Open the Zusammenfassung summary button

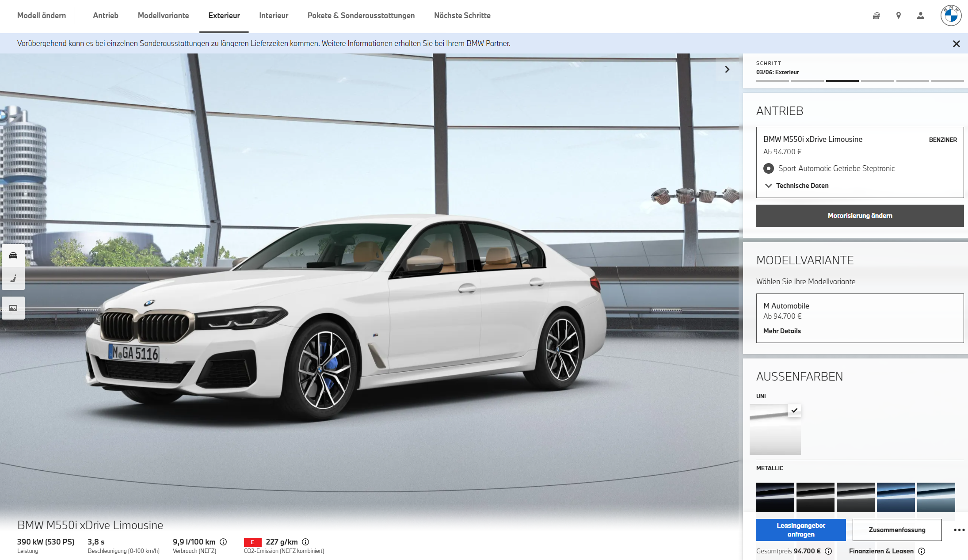pyautogui.click(x=897, y=530)
